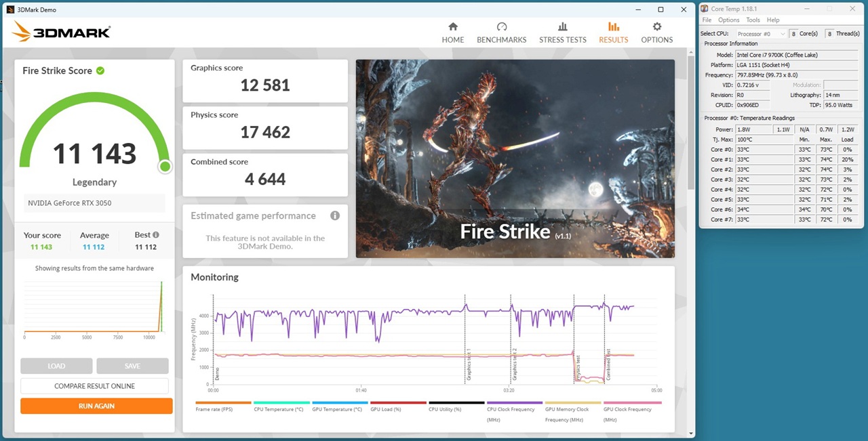Image resolution: width=868 pixels, height=441 pixels.
Task: Open the STRESS TESTS bar chart icon
Action: pyautogui.click(x=563, y=26)
